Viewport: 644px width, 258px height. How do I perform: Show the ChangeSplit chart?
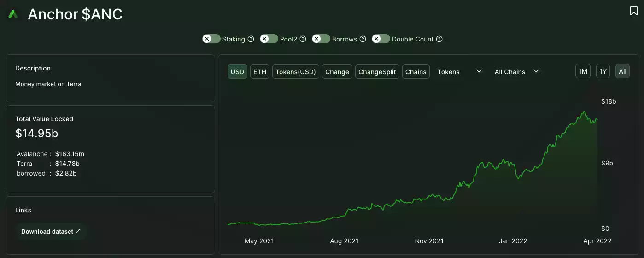(377, 72)
